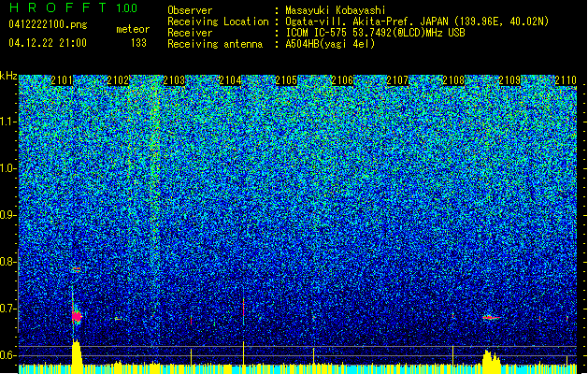Click the 0.6 kHz axis label

(7, 355)
